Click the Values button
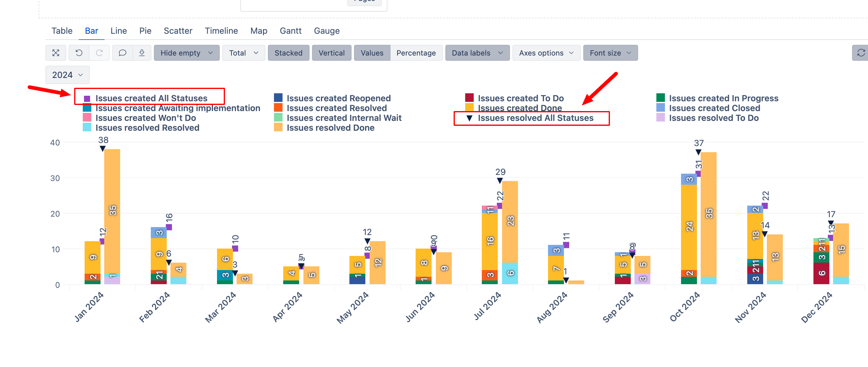The height and width of the screenshot is (367, 868). coord(372,53)
